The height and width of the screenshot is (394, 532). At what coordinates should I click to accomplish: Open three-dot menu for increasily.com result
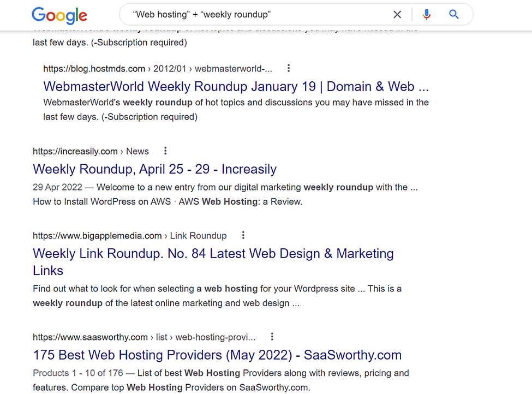pyautogui.click(x=165, y=151)
